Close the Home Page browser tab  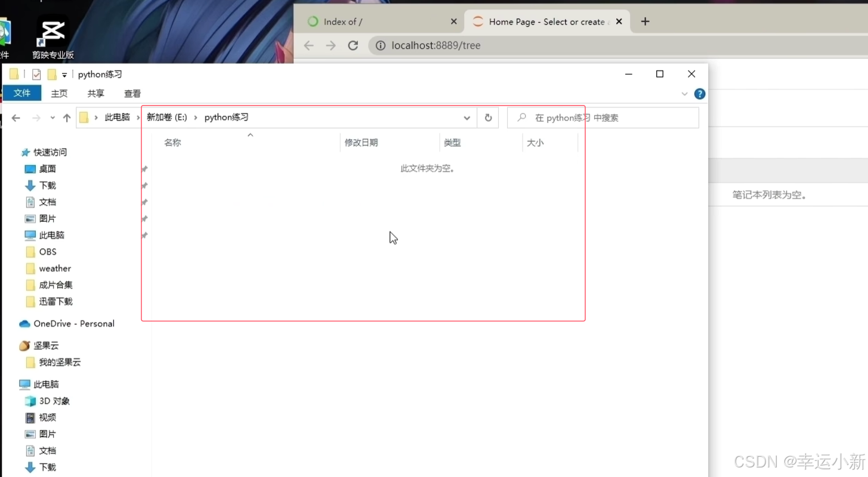pyautogui.click(x=619, y=21)
